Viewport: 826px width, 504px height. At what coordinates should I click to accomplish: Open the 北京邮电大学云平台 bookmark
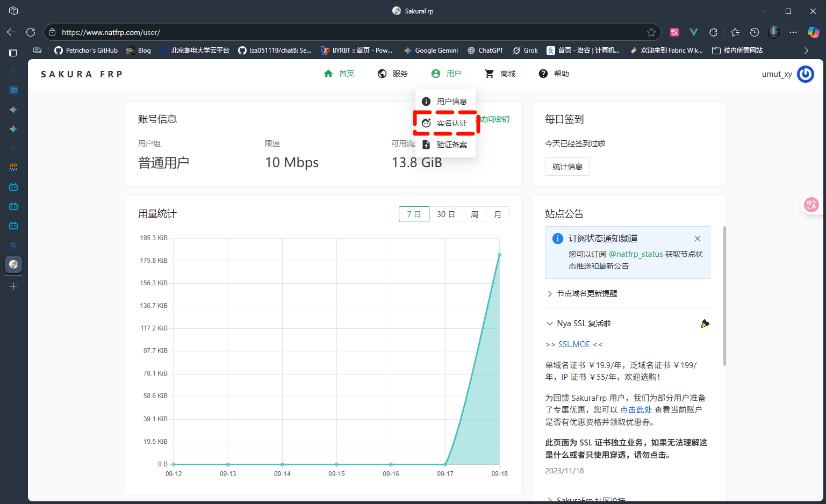coord(195,51)
